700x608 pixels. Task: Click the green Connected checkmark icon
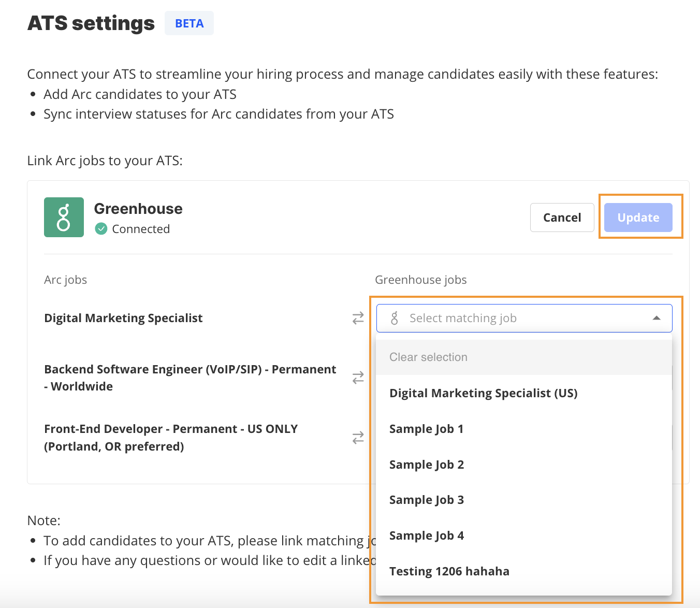101,229
